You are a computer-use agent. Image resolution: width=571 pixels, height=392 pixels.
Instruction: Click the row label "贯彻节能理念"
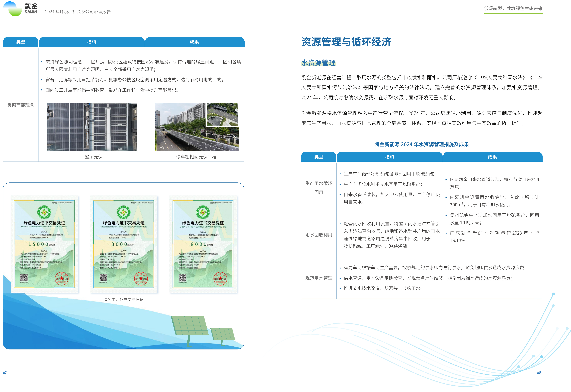click(21, 105)
